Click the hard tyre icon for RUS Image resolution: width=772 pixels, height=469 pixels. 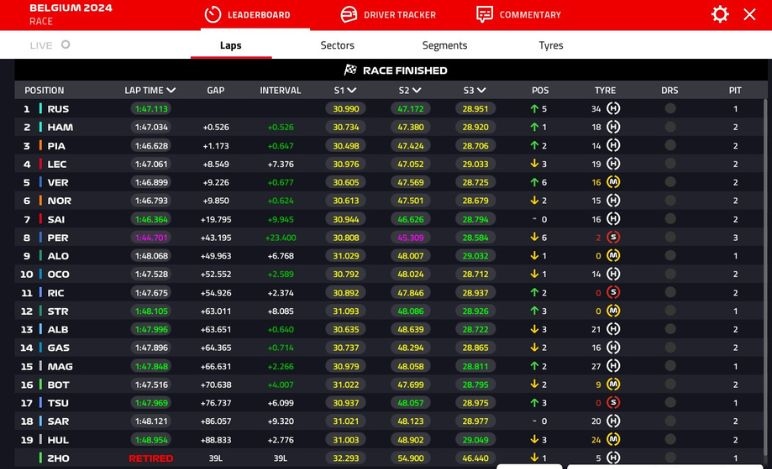pos(613,109)
